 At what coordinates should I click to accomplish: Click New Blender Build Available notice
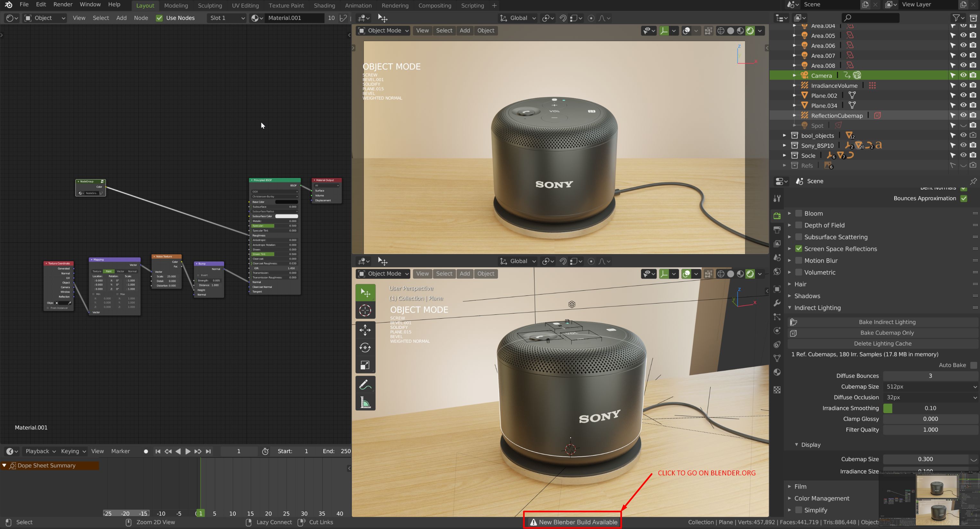click(x=573, y=523)
